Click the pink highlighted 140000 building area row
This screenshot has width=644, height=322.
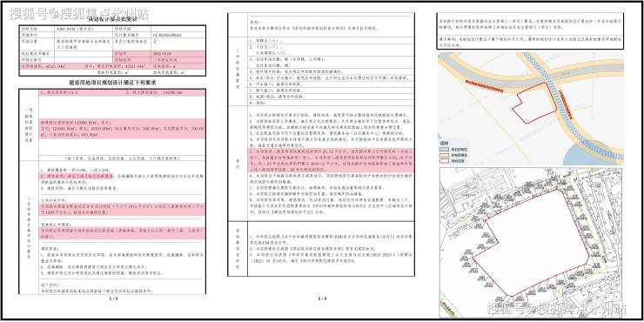123,93
